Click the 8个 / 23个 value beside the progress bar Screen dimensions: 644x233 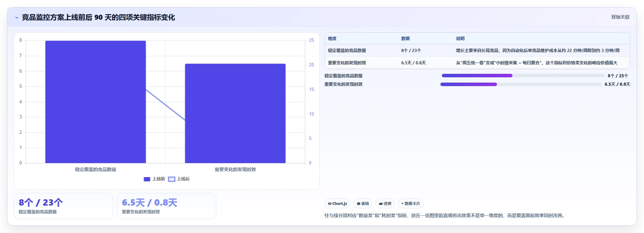[618, 76]
